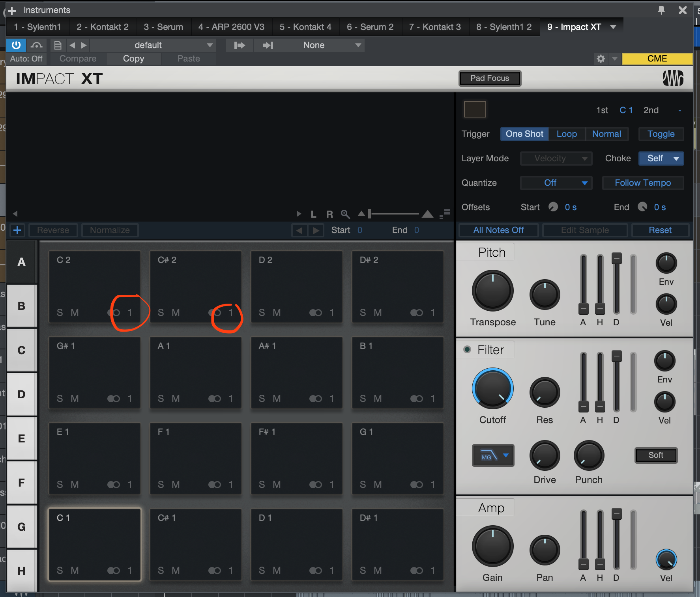
Task: Click the Pad Focus button
Action: point(490,78)
